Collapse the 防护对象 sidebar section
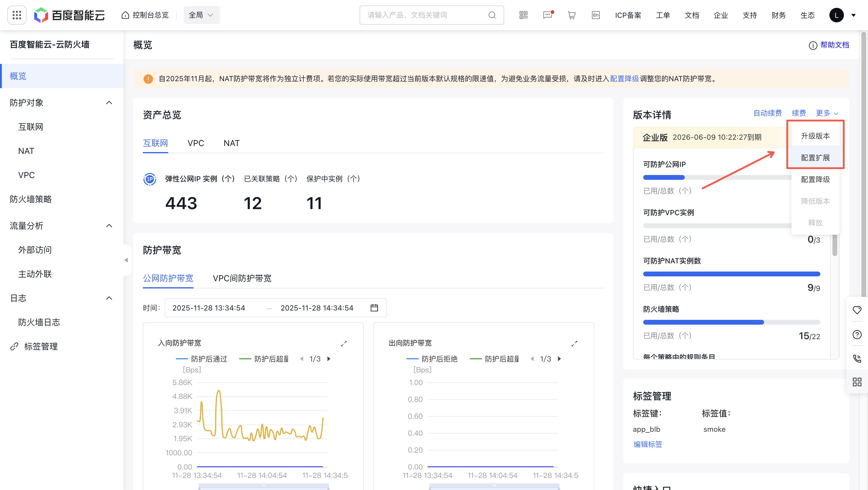Viewport: 868px width, 490px height. 109,103
